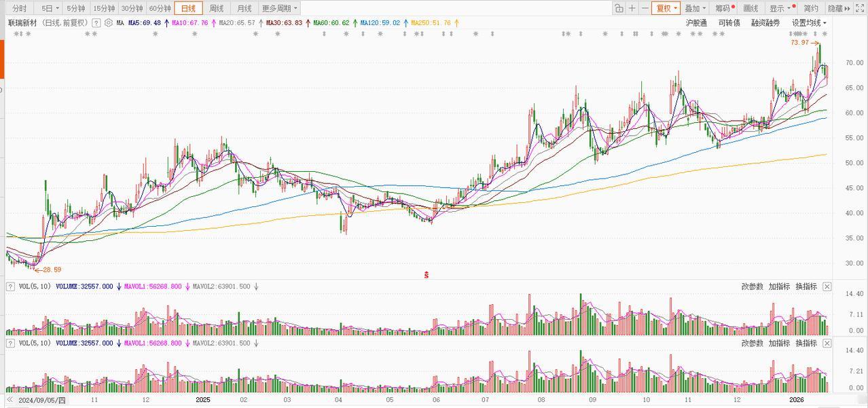Screen dimensions: 868x408
Task: Select the 日线 daily tab
Action: pyautogui.click(x=188, y=8)
